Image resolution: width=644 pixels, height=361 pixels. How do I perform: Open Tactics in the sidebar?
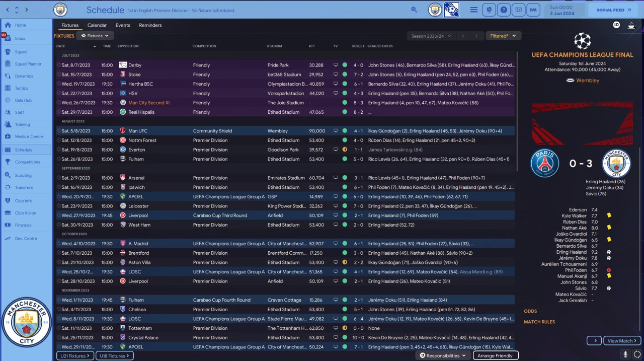point(26,88)
